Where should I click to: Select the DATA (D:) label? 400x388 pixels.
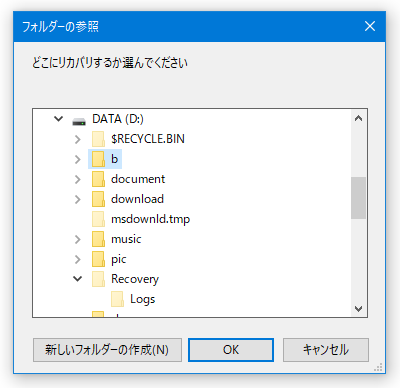[x=118, y=119]
